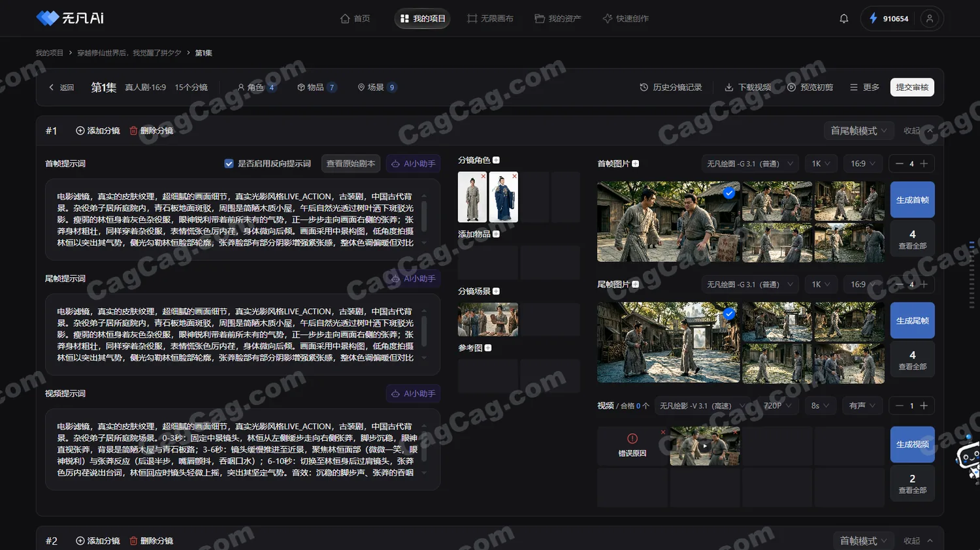Image resolution: width=980 pixels, height=550 pixels.
Task: Upload first frame via 首帧图片 plus icon
Action: click(x=636, y=164)
